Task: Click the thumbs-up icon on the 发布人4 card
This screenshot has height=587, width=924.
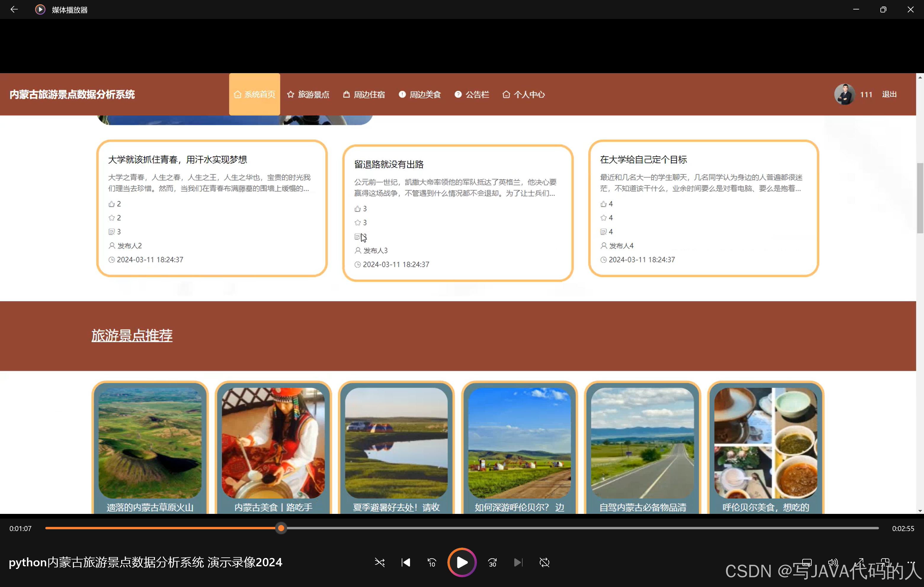Action: tap(603, 204)
